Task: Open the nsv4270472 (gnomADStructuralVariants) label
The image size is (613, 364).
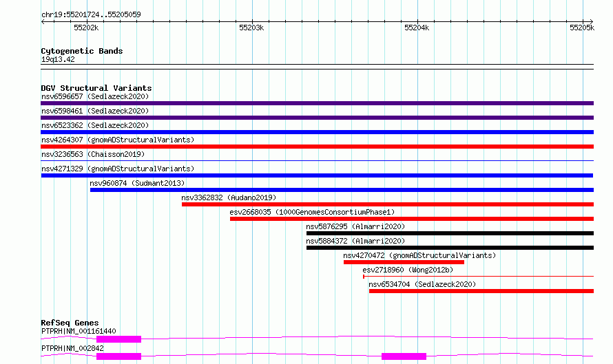Action: click(419, 255)
